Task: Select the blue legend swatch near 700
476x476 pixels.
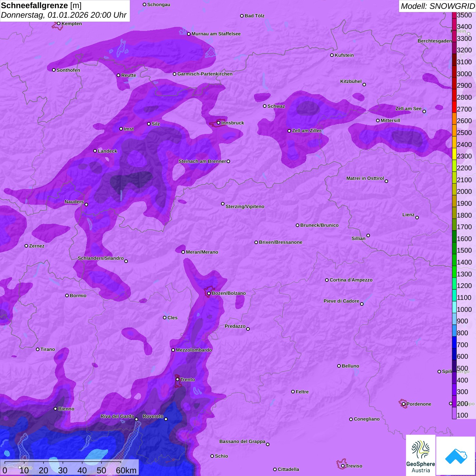Action: (454, 342)
